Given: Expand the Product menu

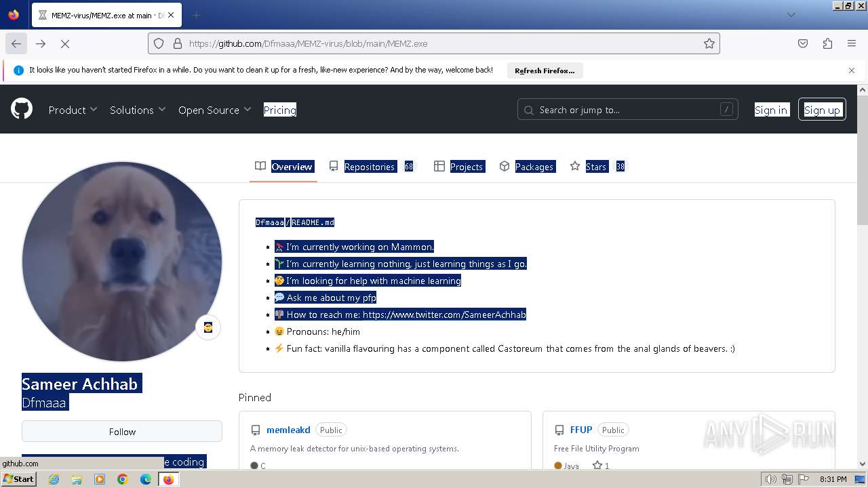Looking at the screenshot, I should [73, 110].
